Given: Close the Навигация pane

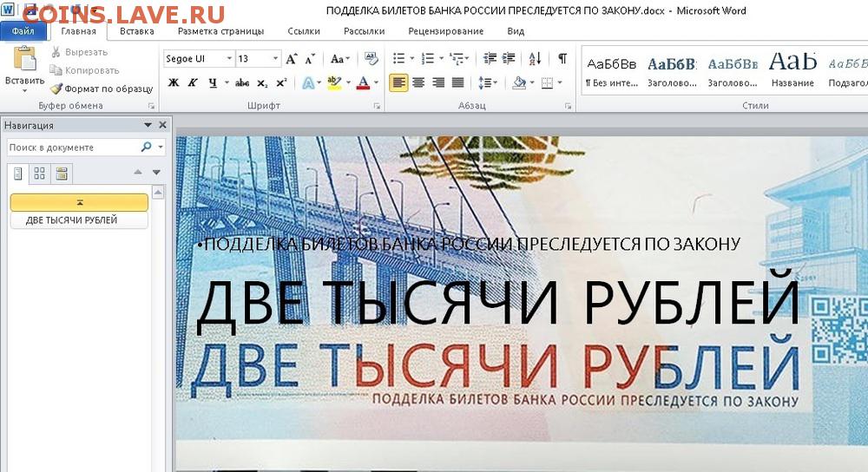Looking at the screenshot, I should tap(163, 125).
